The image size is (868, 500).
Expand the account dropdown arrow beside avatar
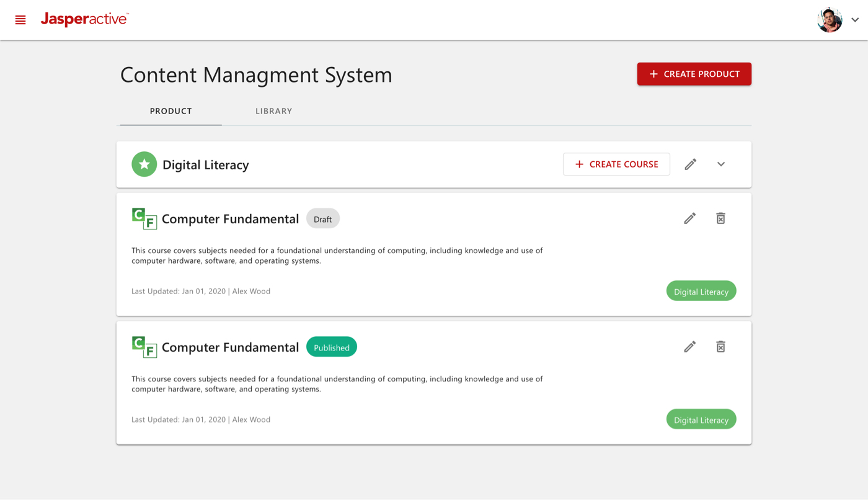[855, 20]
